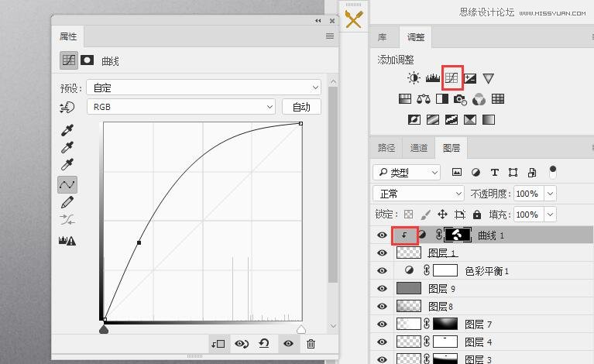Viewport: 594px width, 364px height.
Task: Hide the 曲线 1 layer
Action: tap(382, 235)
